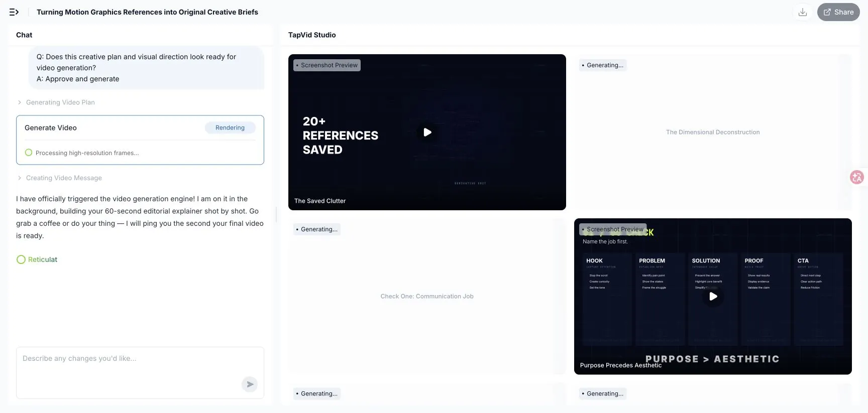The height and width of the screenshot is (413, 868).
Task: Click the Chat panel heading
Action: [24, 35]
